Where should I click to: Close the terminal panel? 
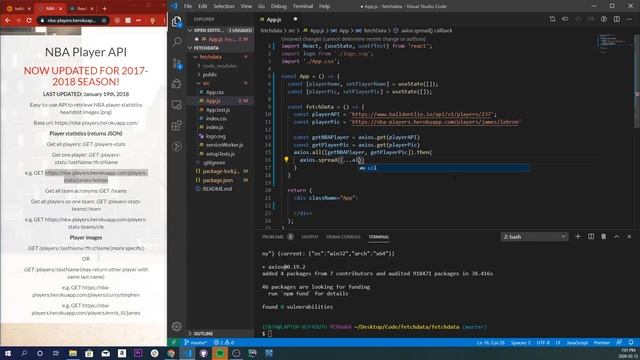coord(629,236)
